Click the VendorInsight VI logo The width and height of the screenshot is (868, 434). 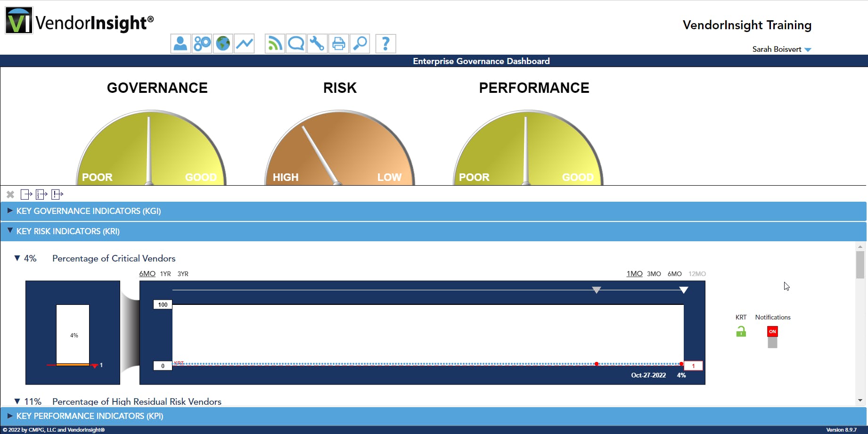tap(19, 21)
